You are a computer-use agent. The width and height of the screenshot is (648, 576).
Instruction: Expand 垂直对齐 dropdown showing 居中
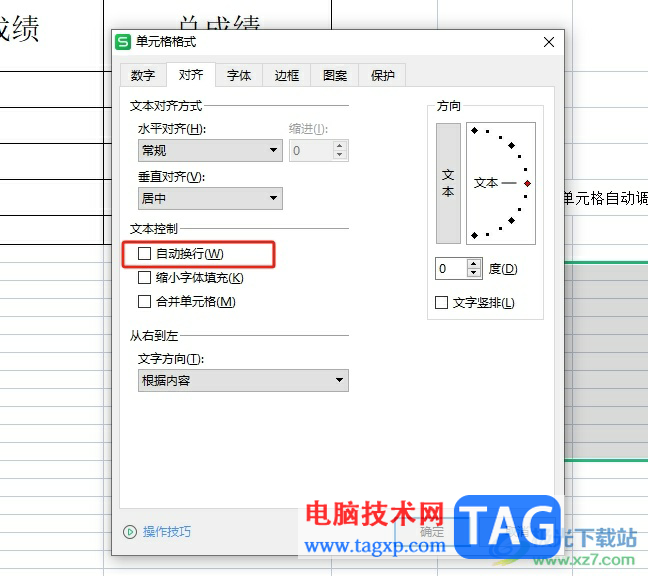pyautogui.click(x=210, y=198)
